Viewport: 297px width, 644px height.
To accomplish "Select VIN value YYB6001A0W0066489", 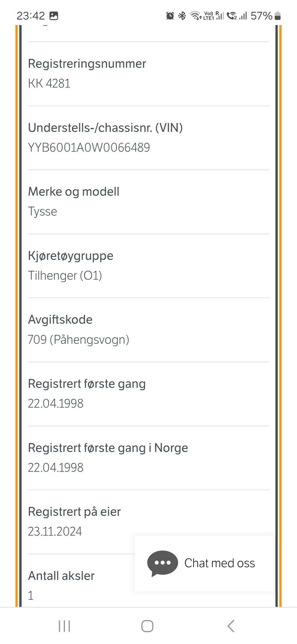I will [x=89, y=147].
